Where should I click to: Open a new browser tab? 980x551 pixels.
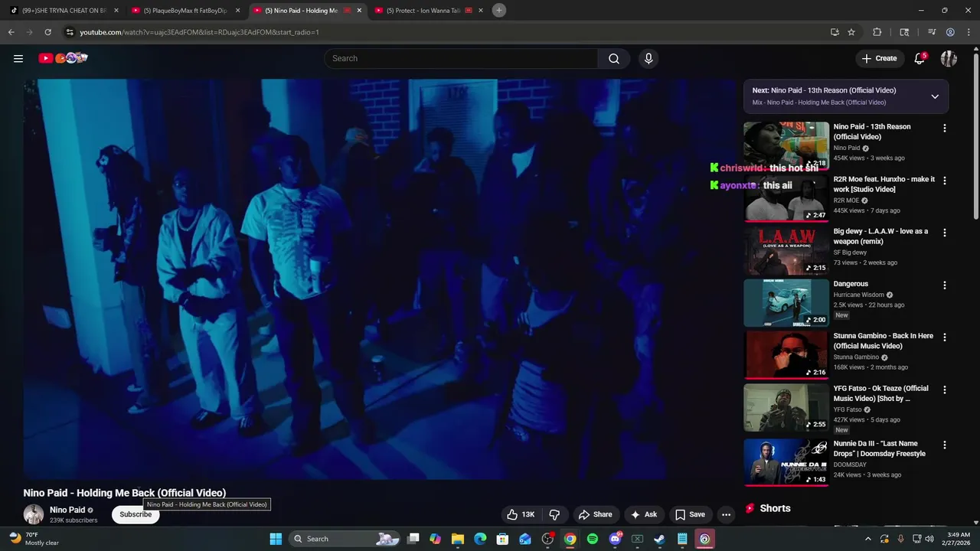tap(499, 10)
